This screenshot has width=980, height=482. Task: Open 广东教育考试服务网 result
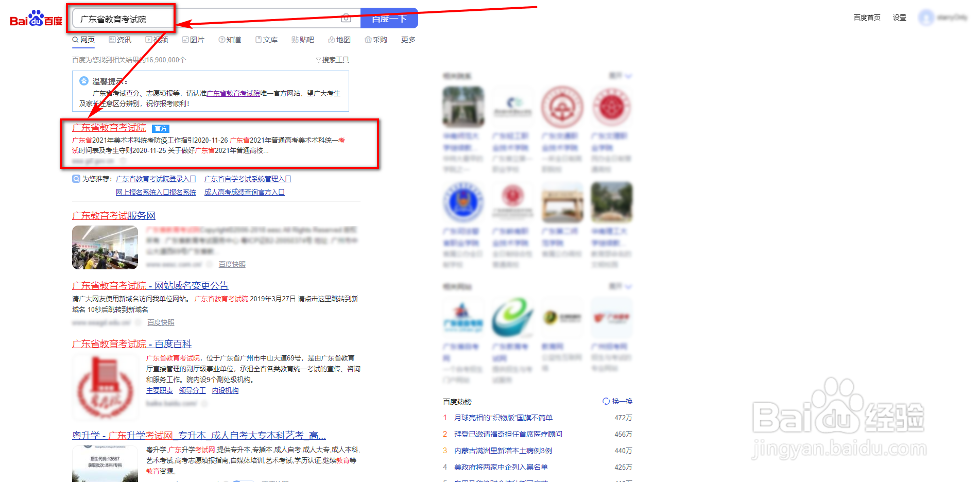114,216
